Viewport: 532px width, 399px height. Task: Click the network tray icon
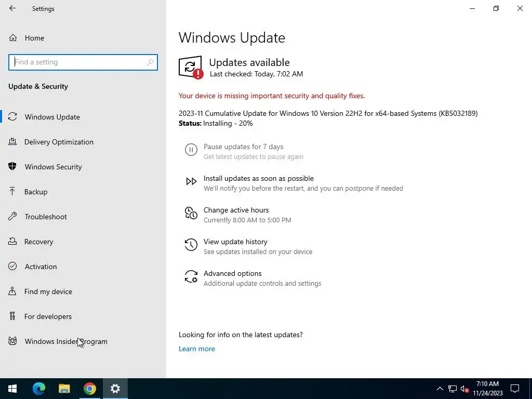click(453, 389)
